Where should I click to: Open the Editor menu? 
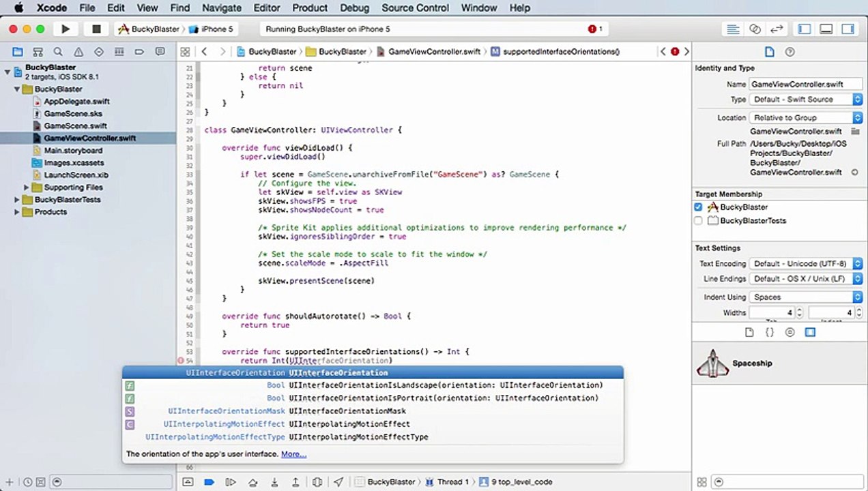(x=267, y=8)
